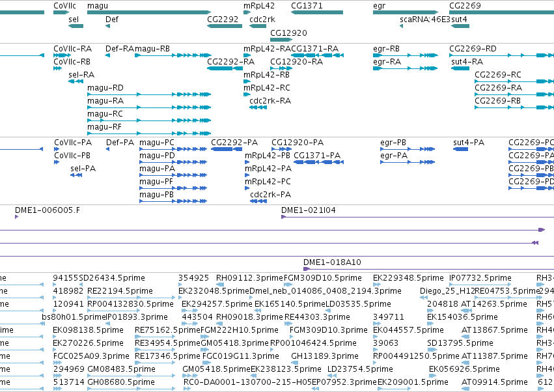Open the mRpL42-RC transcript label
Viewport: 554px width, 392px height.
pos(267,88)
